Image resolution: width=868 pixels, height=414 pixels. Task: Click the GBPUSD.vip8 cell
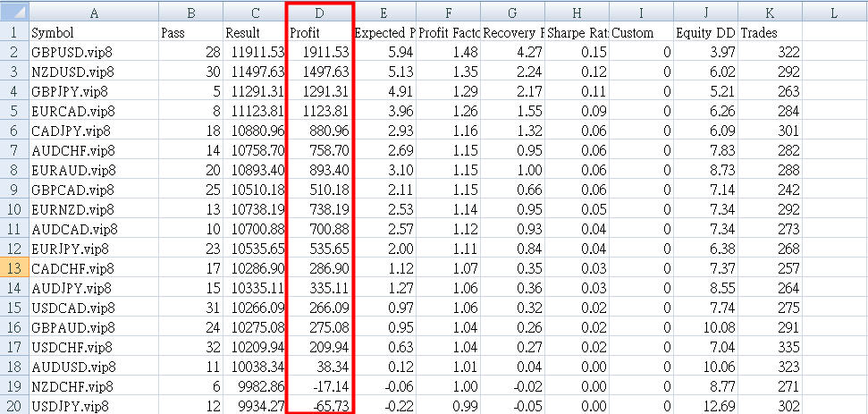pos(93,52)
